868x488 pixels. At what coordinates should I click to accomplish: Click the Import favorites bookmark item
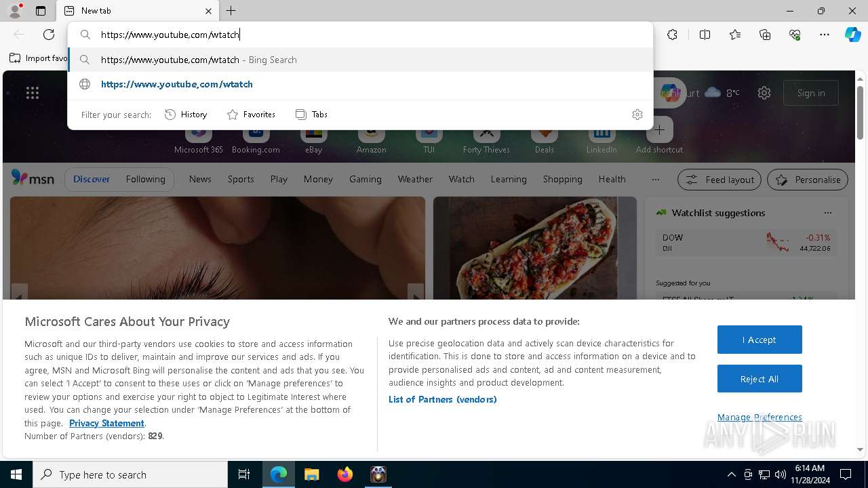tap(39, 58)
